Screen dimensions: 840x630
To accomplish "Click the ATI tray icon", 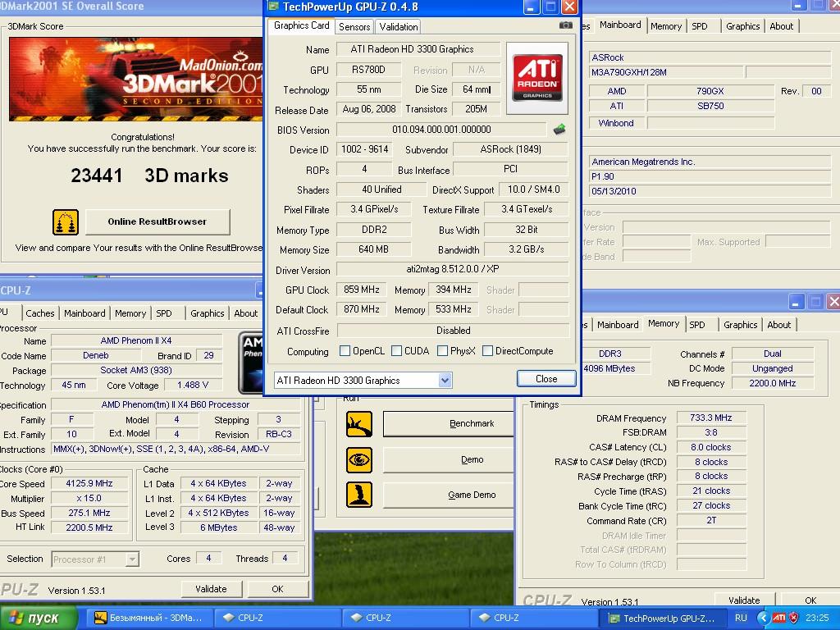I will [x=779, y=618].
